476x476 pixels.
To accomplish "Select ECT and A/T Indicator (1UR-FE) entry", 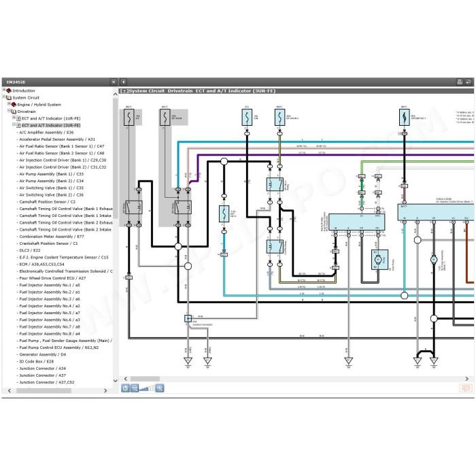I will (51, 118).
